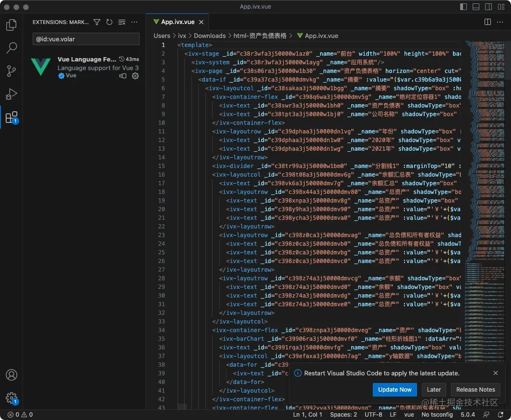Change indentation via Spaces: 2
This screenshot has width=511, height=420.
pos(343,415)
